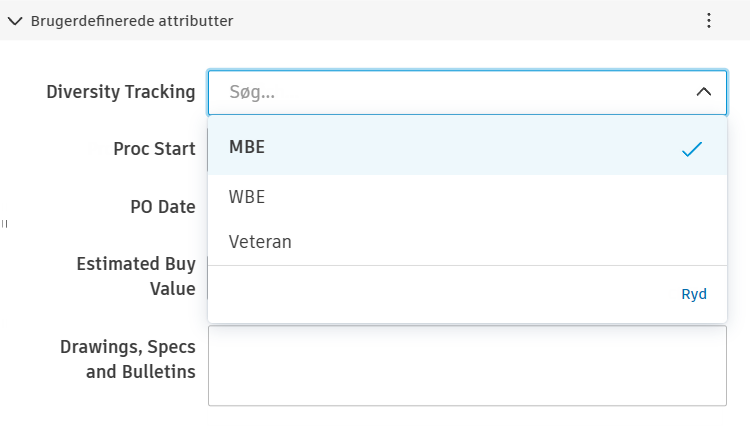Collapse the Brugerdefinerede attributter section chevron
This screenshot has width=750, height=436.
click(15, 20)
